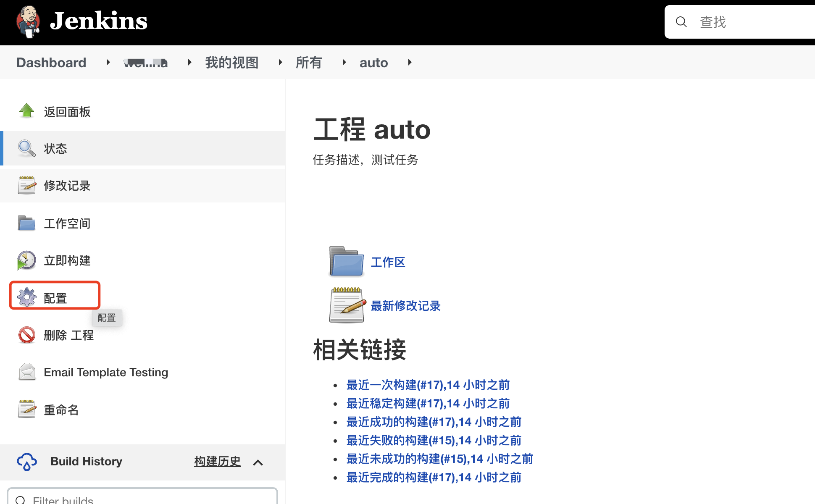This screenshot has height=504, width=815.
Task: Click the red prohibited icon for 删除 工程
Action: tap(26, 335)
